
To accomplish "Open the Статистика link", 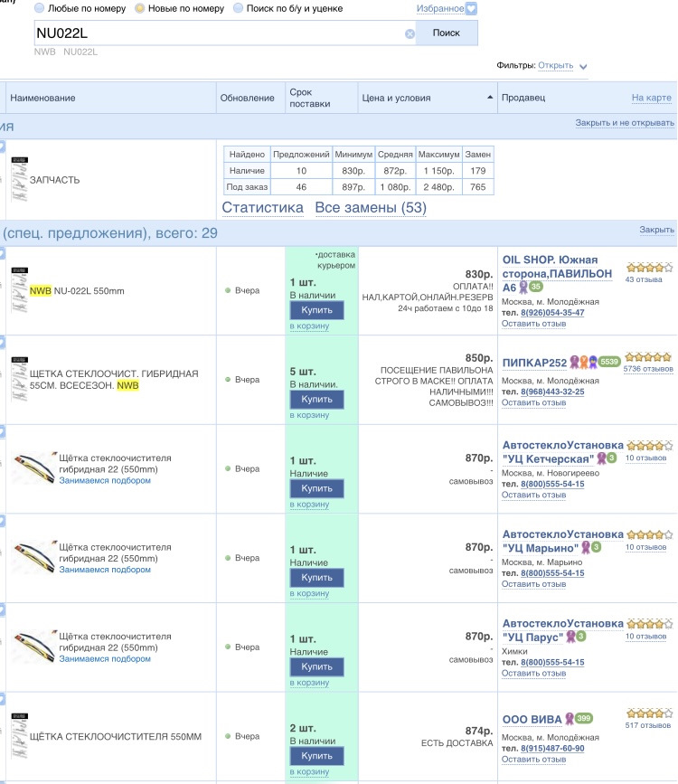I will (x=262, y=208).
